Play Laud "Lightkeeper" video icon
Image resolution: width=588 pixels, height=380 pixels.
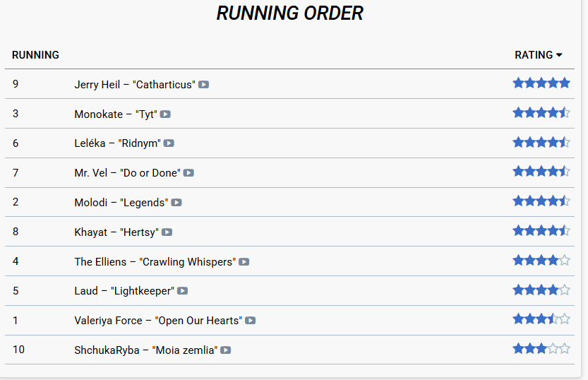[x=182, y=291]
